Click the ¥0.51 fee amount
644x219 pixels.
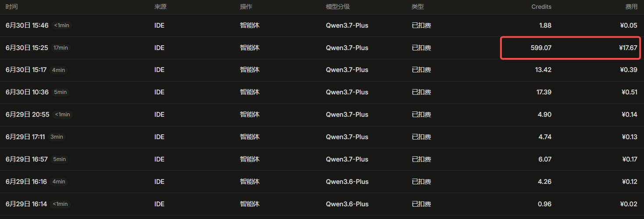tap(630, 92)
